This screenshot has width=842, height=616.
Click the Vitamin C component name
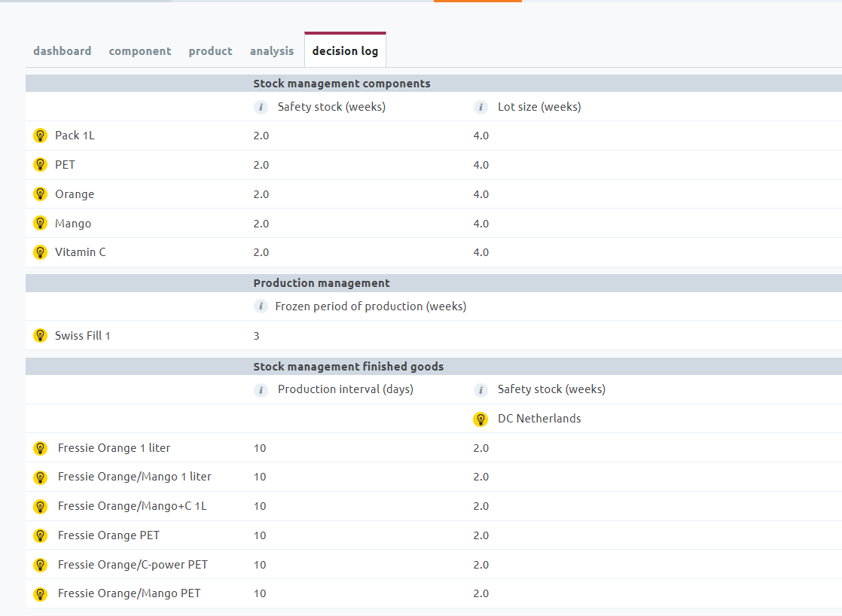click(x=81, y=252)
